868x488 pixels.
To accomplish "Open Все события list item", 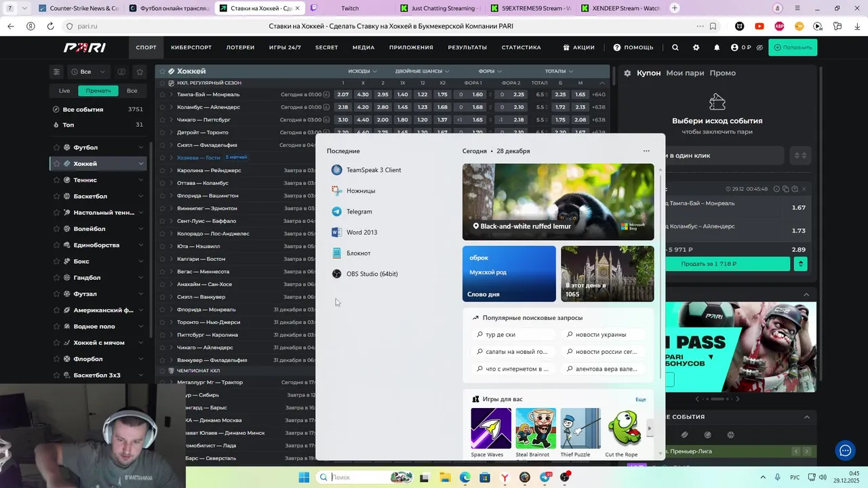I will [x=99, y=109].
